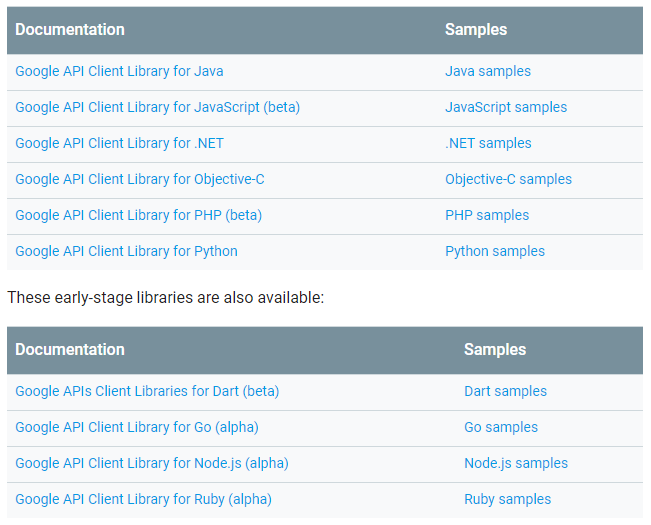This screenshot has height=525, width=651.
Task: Open Google API Client Library for PHP (beta)
Action: pos(138,215)
